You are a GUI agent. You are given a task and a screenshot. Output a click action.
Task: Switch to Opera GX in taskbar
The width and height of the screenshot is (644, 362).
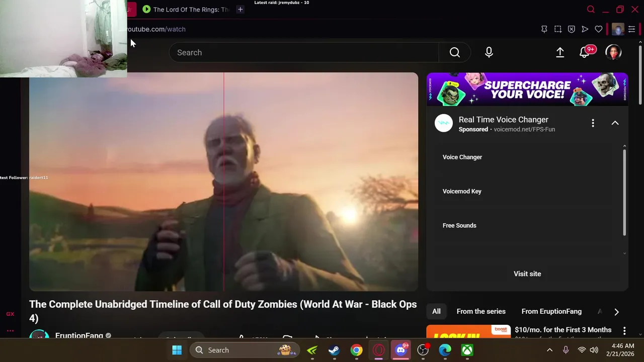coord(379,350)
